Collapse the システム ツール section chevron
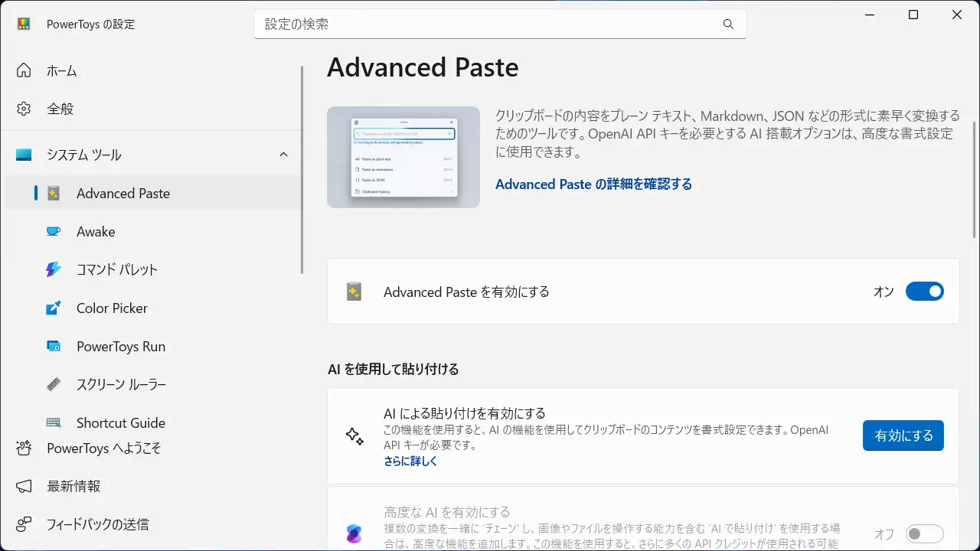The height and width of the screenshot is (551, 980). (x=283, y=155)
